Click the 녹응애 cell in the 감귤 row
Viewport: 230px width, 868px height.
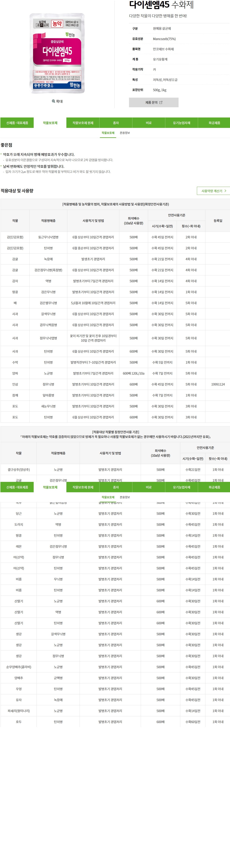point(48,259)
